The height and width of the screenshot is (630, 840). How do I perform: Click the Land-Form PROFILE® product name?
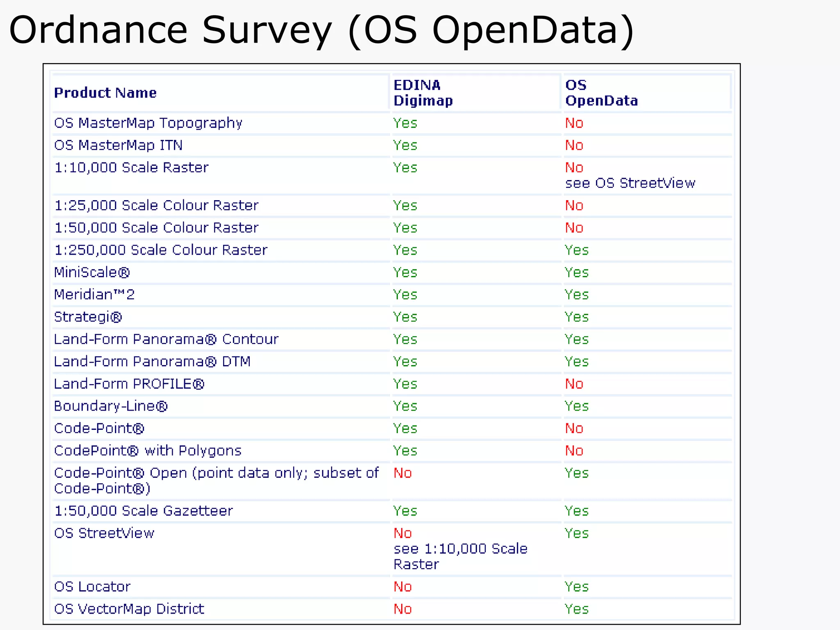[x=129, y=383]
